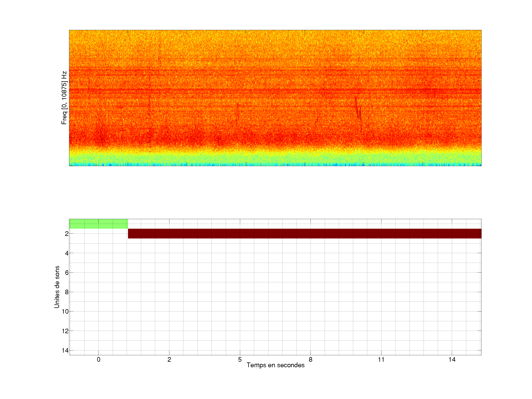Click x-axis tick label 2
This screenshot has height=399, width=532.
click(x=169, y=359)
